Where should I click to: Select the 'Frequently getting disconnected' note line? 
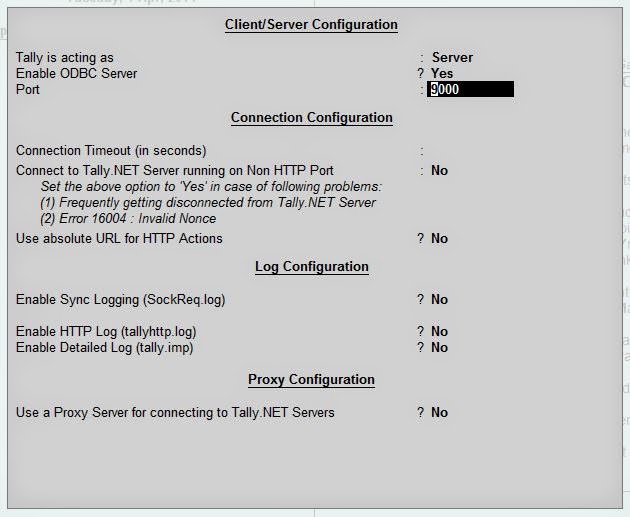208,202
